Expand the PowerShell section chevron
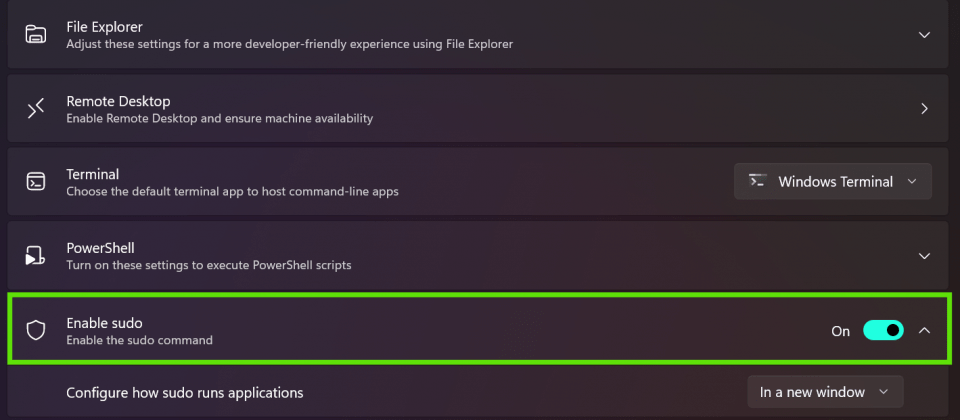 (924, 256)
